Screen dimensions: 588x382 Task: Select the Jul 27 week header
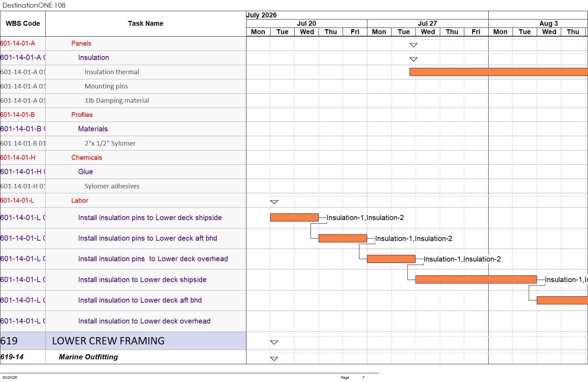(x=428, y=23)
